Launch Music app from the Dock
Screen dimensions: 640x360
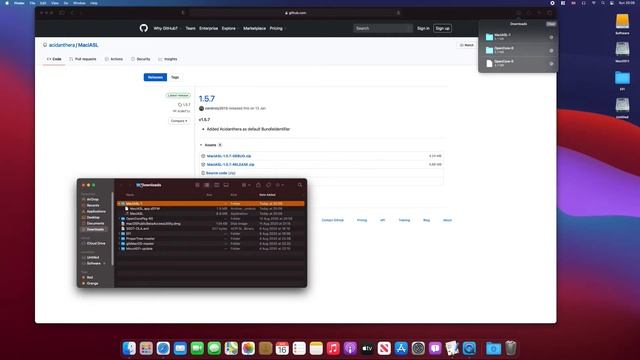click(x=333, y=348)
